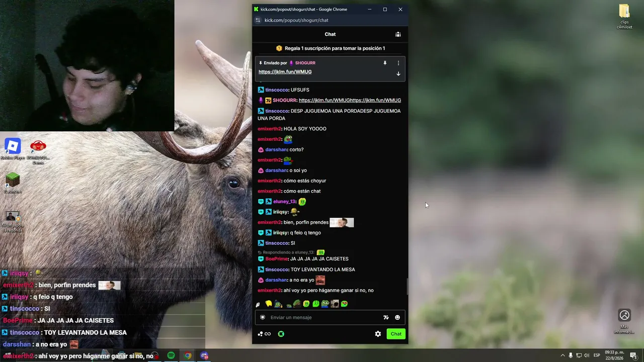Click emixerth2's 'cómo están chat' message
This screenshot has height=362, width=644.
[x=289, y=191]
